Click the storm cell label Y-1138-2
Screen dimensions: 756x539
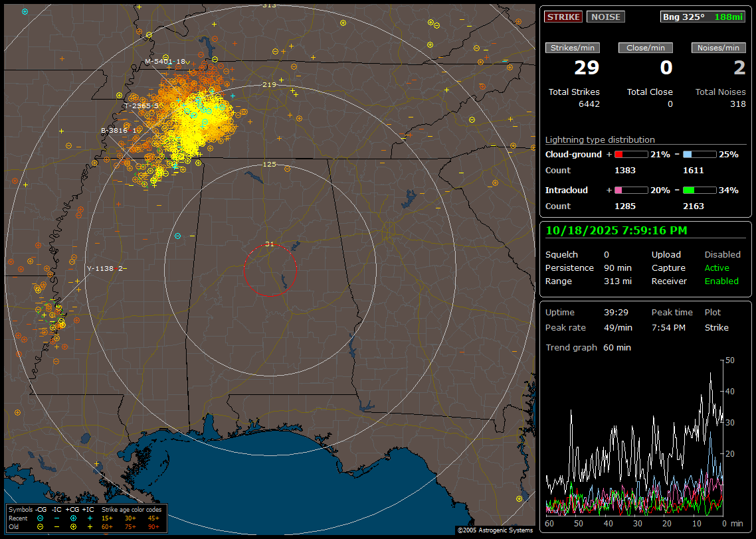[x=104, y=268]
